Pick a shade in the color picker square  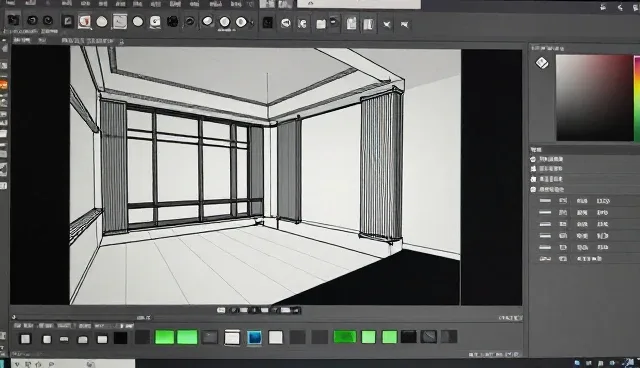(x=595, y=98)
